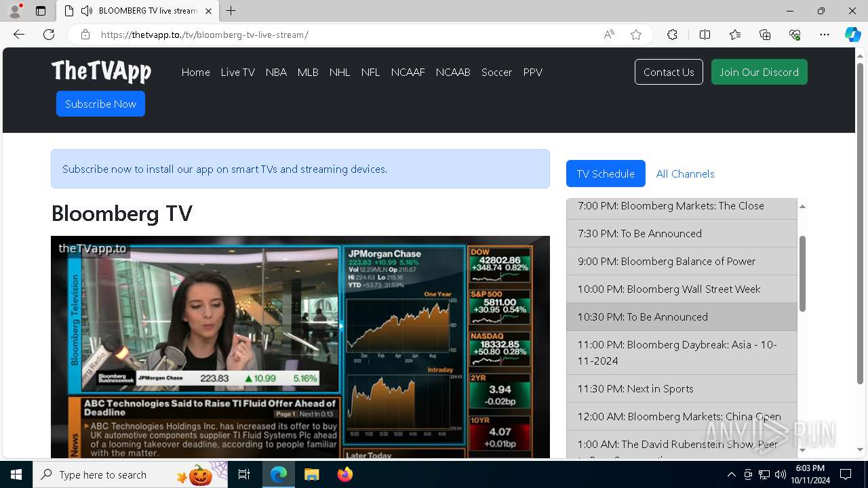
Task: Click the address bar URL
Action: click(205, 35)
